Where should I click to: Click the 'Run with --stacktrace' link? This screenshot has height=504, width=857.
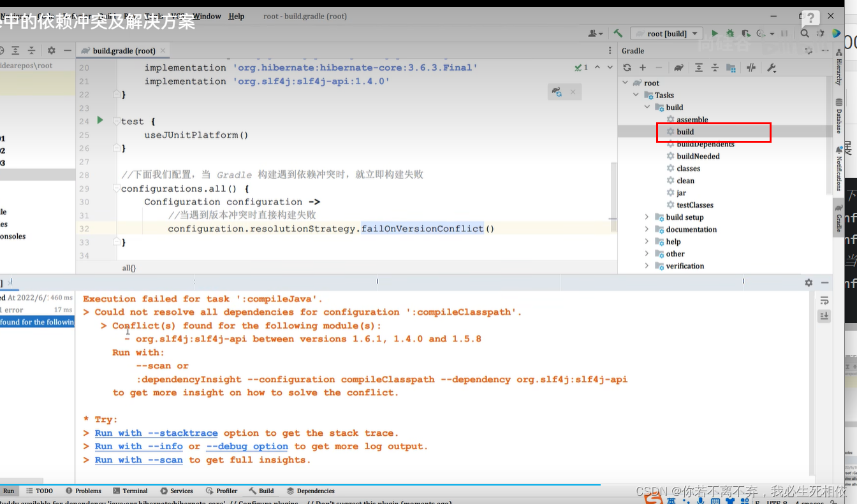point(156,433)
